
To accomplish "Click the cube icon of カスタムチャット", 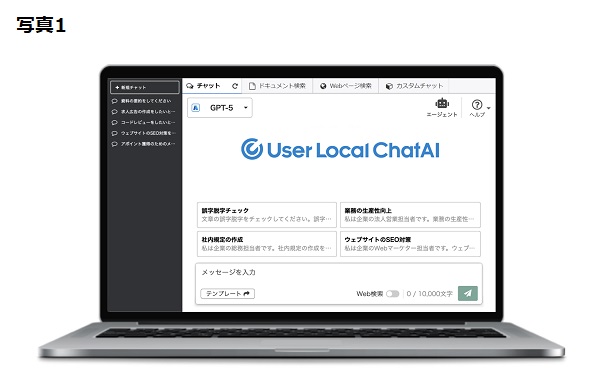I will pos(389,86).
